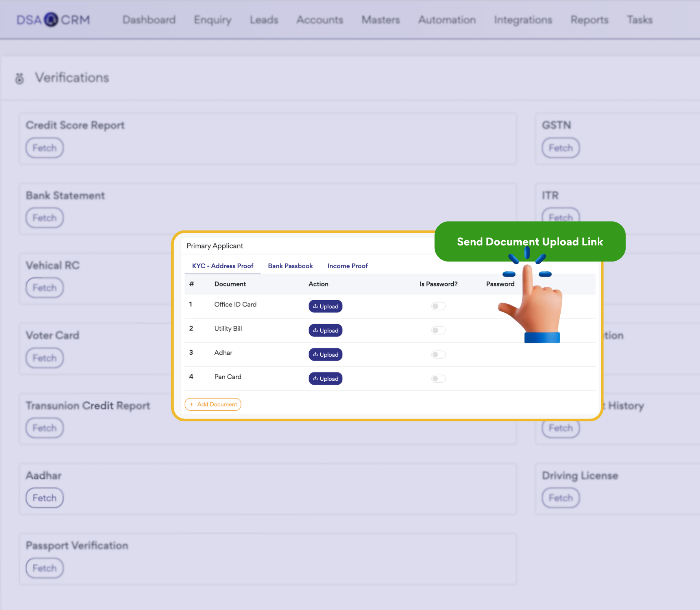This screenshot has height=610, width=700.
Task: Toggle password switch for Office ID Card
Action: (x=438, y=306)
